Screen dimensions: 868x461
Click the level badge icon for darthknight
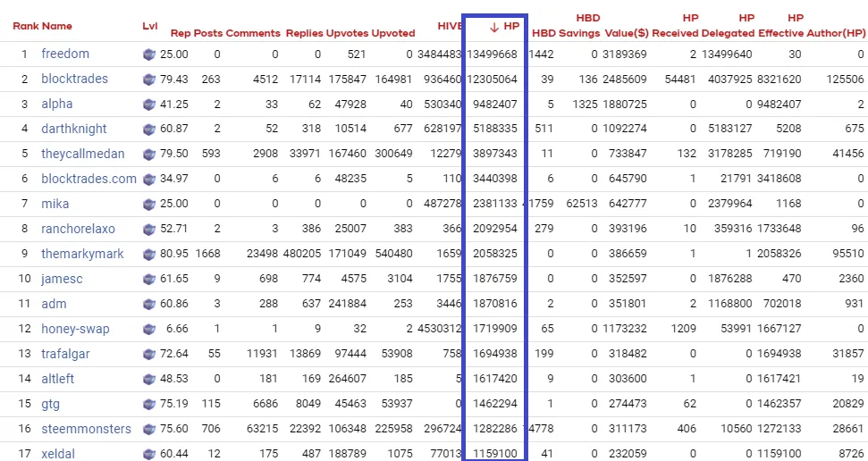point(149,129)
